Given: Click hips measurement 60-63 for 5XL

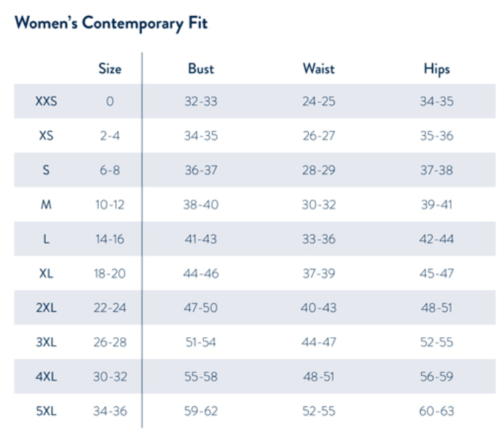Looking at the screenshot, I should 436,411.
